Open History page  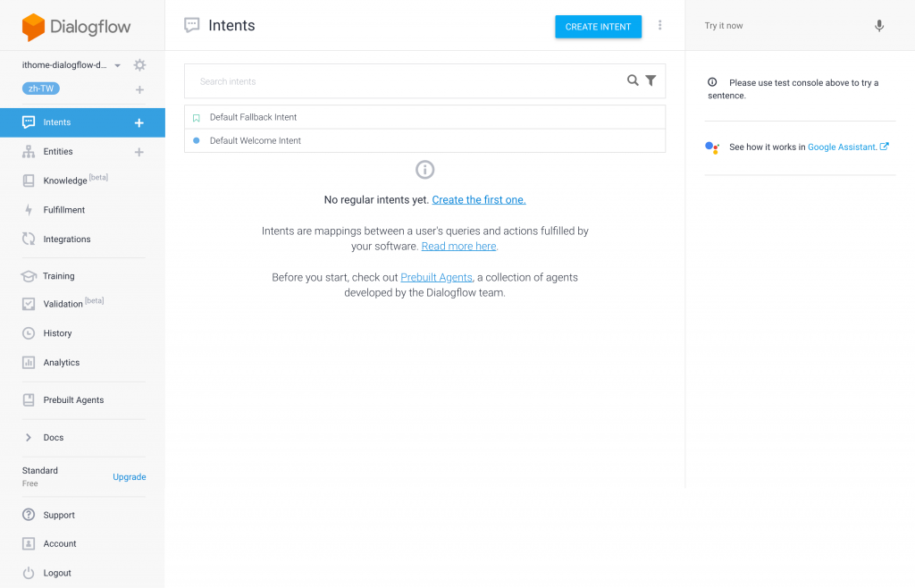57,333
